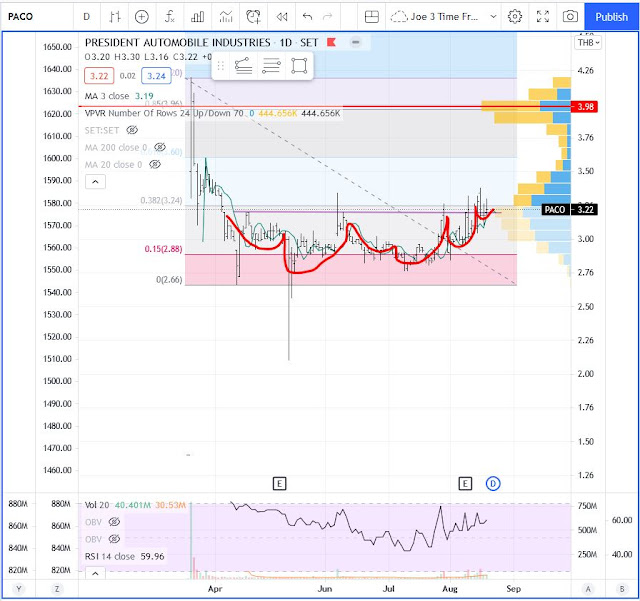Image resolution: width=640 pixels, height=601 pixels.
Task: Open indicator templates icon
Action: point(226,17)
